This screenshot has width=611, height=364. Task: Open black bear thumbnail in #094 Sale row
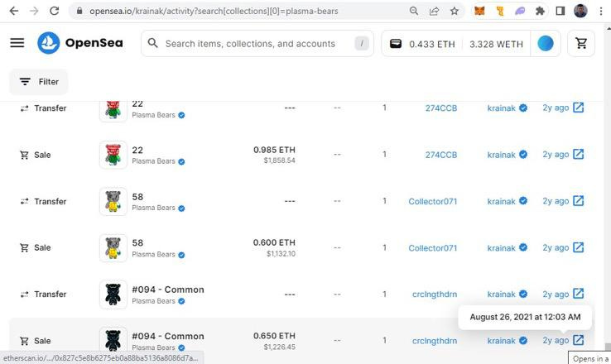(x=113, y=340)
